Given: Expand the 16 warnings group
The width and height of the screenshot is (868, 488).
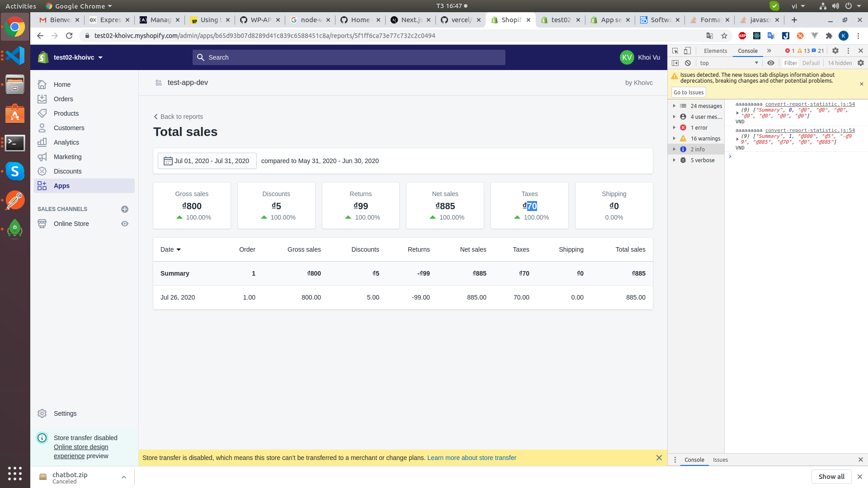Looking at the screenshot, I should point(674,139).
